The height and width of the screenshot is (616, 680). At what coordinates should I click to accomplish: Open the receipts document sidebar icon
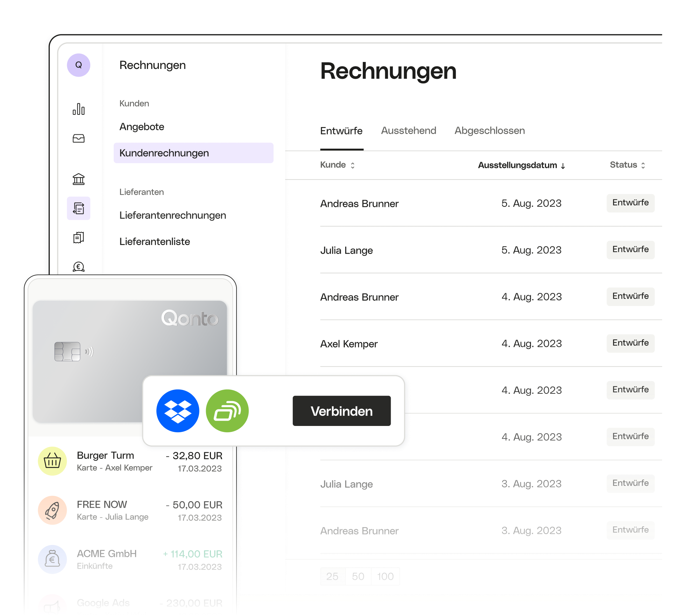[x=78, y=238]
